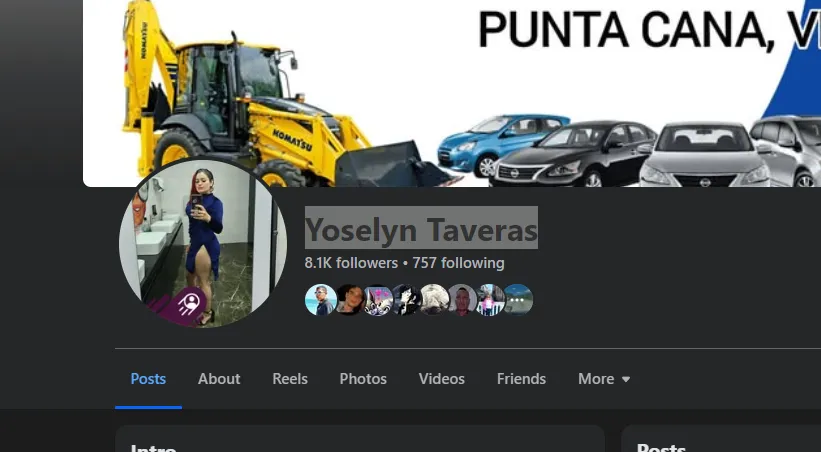Click the seventh friend avatar in the row
Image resolution: width=821 pixels, height=452 pixels.
491,300
